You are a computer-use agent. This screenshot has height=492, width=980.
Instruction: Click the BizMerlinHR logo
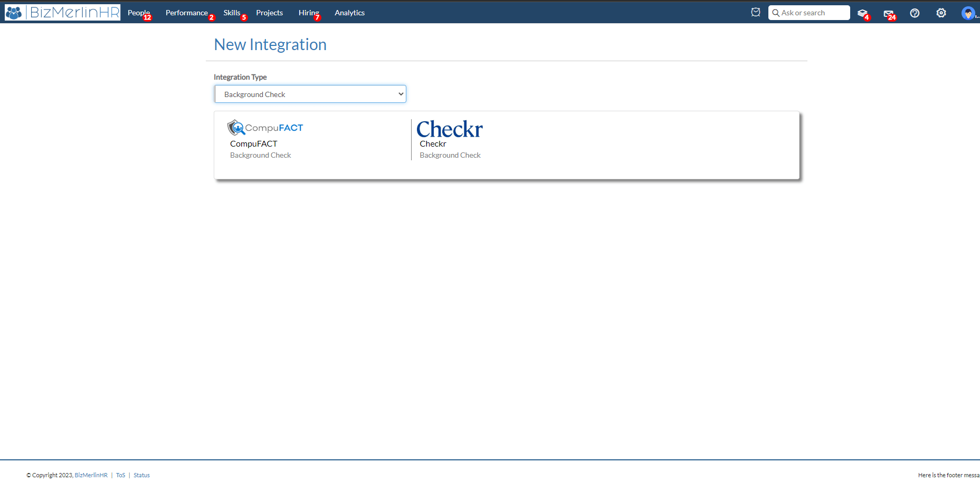click(x=62, y=13)
